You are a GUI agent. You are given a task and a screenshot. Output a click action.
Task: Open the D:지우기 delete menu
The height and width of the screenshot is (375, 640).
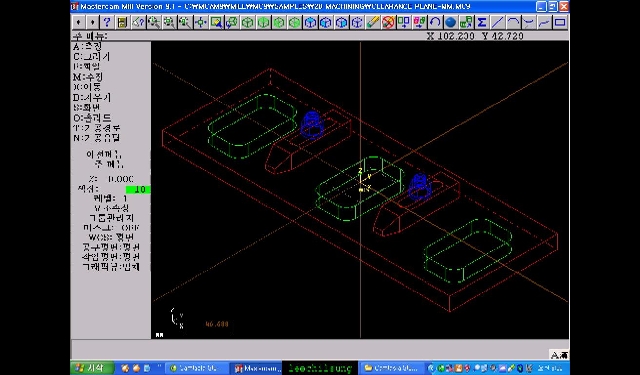click(x=92, y=98)
